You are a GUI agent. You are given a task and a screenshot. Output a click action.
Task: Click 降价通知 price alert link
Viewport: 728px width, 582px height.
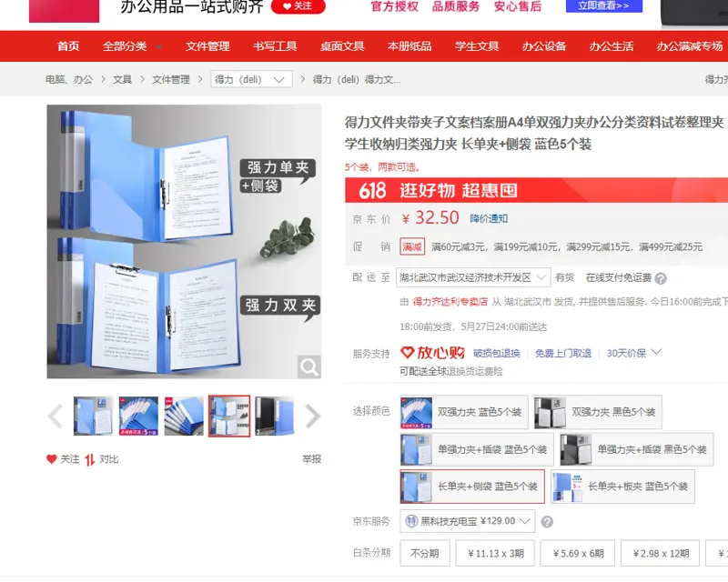tap(489, 218)
